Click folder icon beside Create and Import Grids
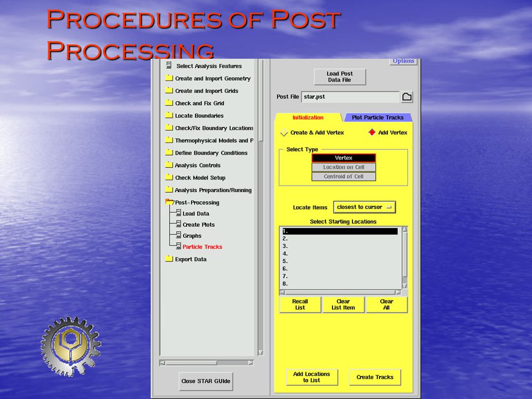 [169, 90]
